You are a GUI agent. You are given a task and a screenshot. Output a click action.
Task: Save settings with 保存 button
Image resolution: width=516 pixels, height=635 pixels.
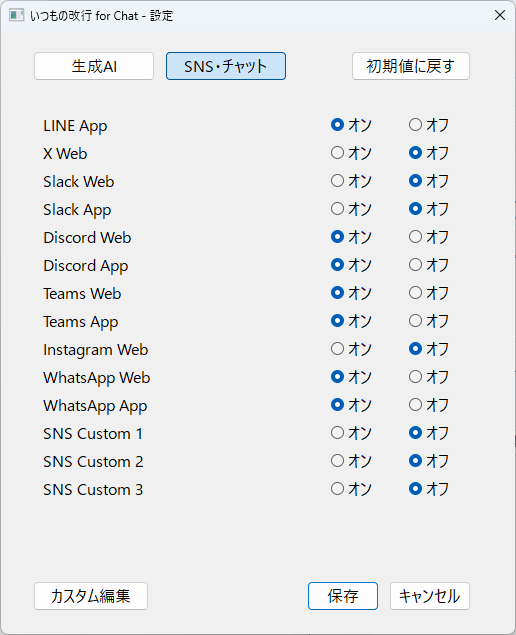click(x=343, y=596)
